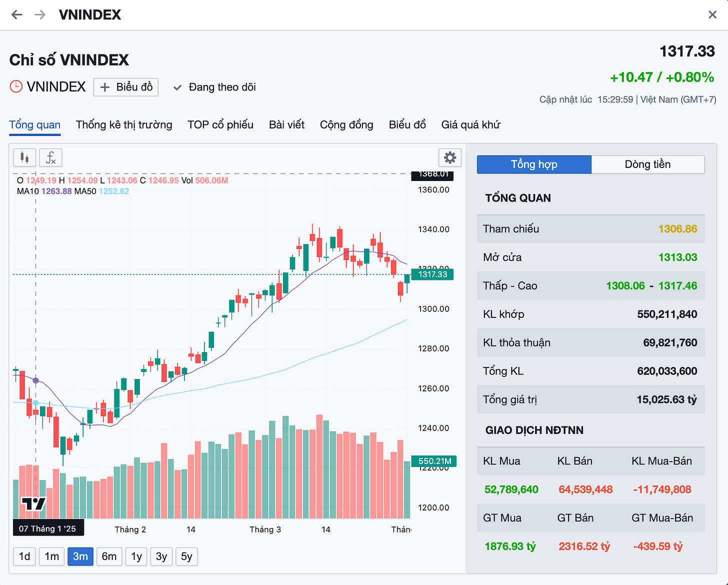Click KL Bán value 64,539,448
The image size is (728, 585).
[585, 489]
